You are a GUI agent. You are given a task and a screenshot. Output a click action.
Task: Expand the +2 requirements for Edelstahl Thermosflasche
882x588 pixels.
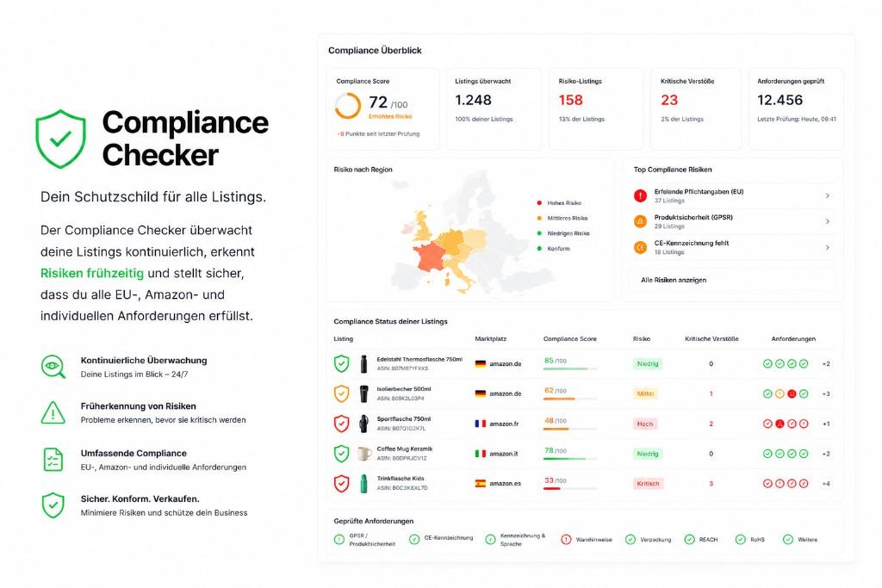[826, 363]
